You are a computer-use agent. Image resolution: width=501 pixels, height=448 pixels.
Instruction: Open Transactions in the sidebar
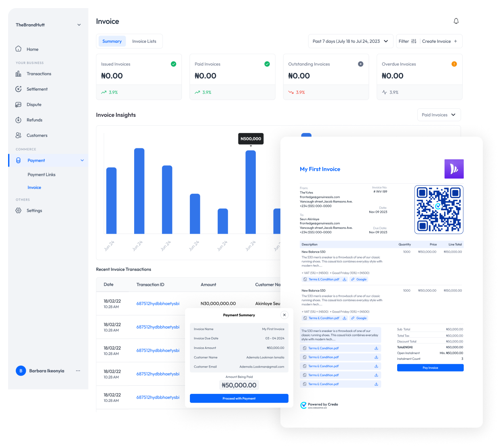click(39, 74)
